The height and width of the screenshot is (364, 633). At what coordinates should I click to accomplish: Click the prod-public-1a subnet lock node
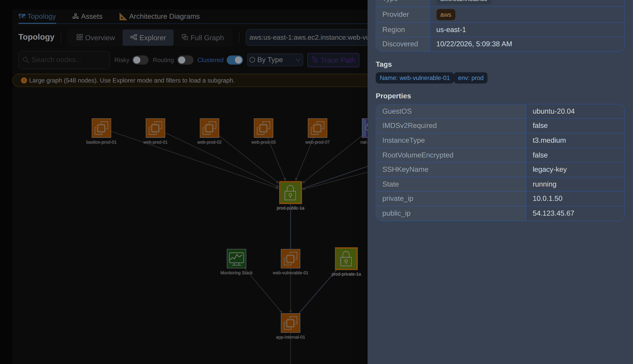pyautogui.click(x=290, y=192)
